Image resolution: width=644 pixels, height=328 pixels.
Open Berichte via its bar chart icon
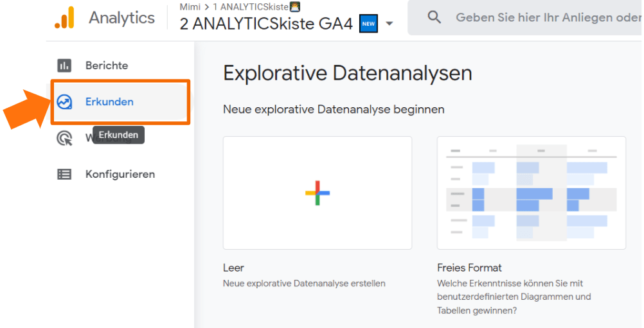pyautogui.click(x=64, y=65)
